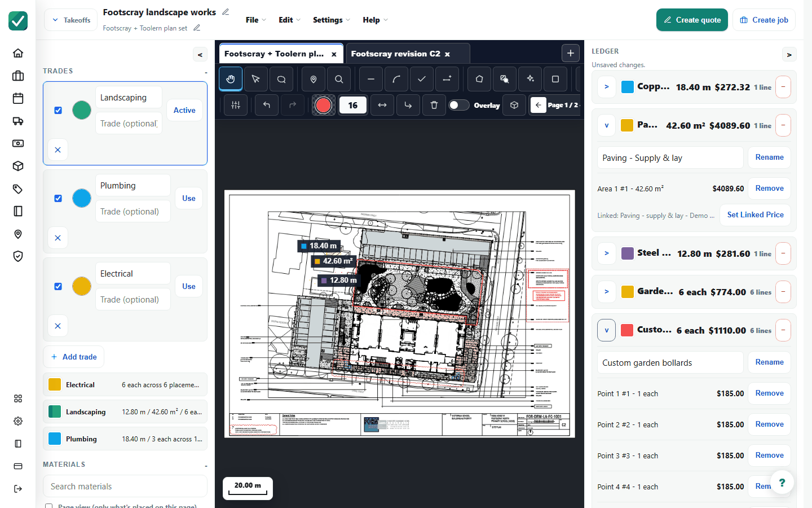Collapse the left trades panel
The image size is (812, 508).
[x=200, y=55]
